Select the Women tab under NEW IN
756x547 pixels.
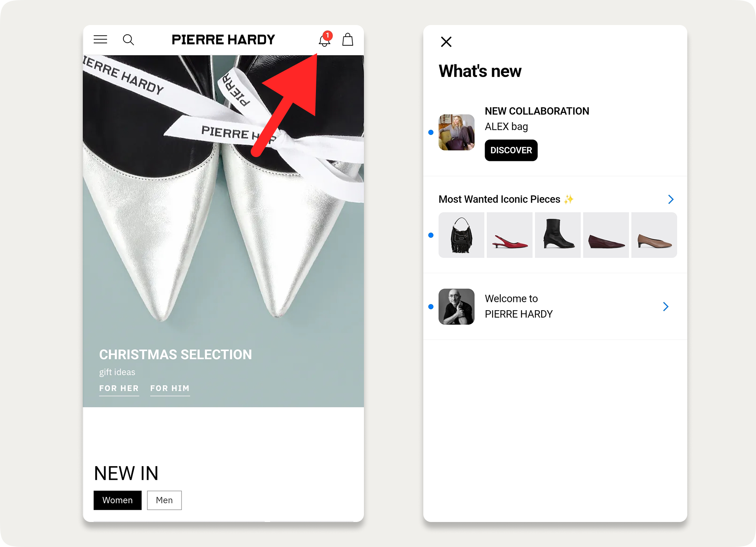[118, 500]
